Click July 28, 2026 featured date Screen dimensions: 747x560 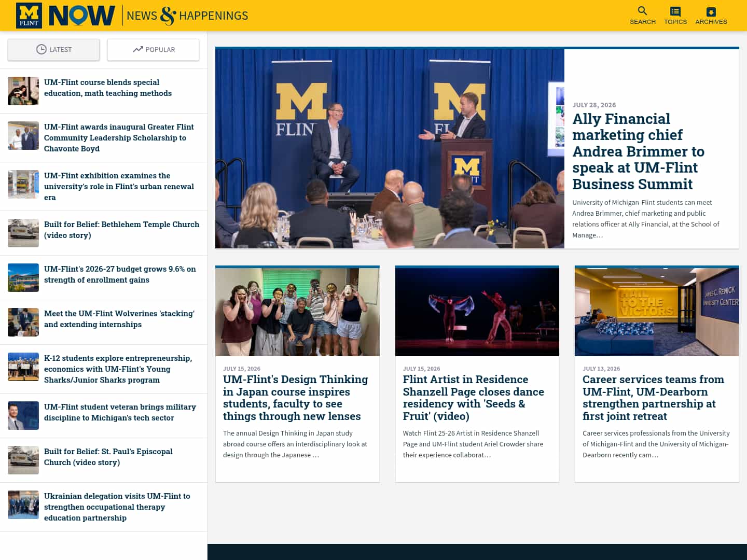tap(594, 105)
